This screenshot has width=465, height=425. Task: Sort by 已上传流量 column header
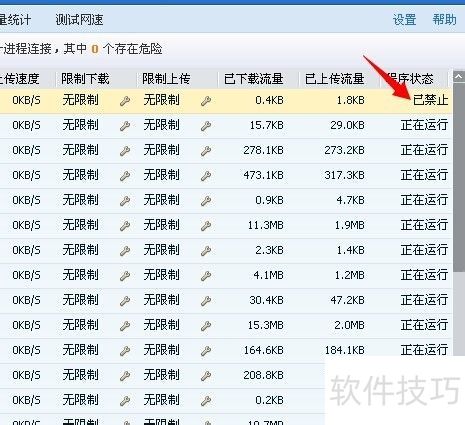[334, 79]
